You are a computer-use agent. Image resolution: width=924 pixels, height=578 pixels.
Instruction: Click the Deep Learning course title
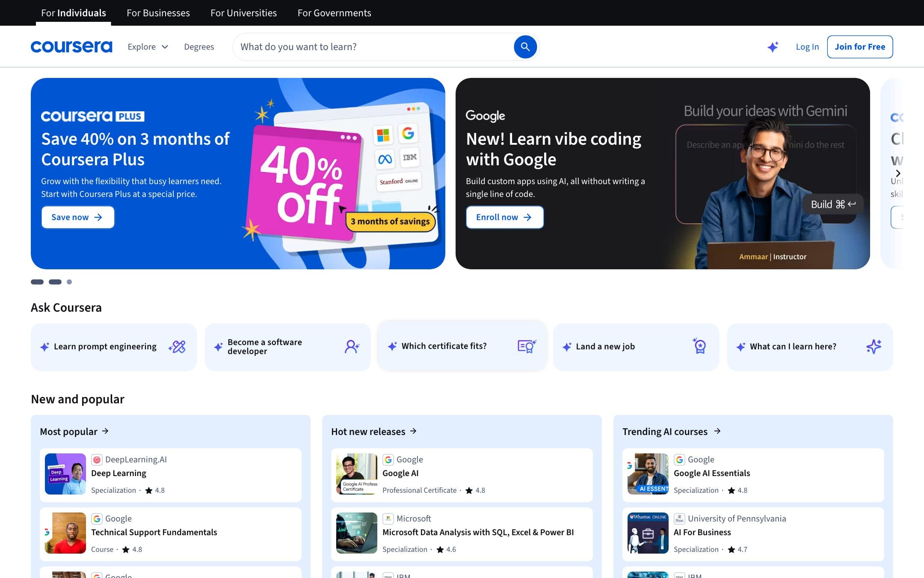(x=118, y=473)
